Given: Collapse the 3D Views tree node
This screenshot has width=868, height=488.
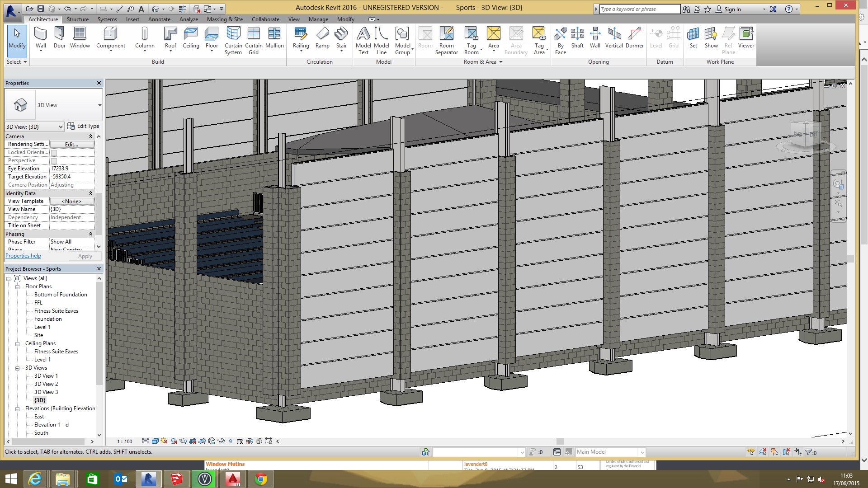Looking at the screenshot, I should (18, 368).
